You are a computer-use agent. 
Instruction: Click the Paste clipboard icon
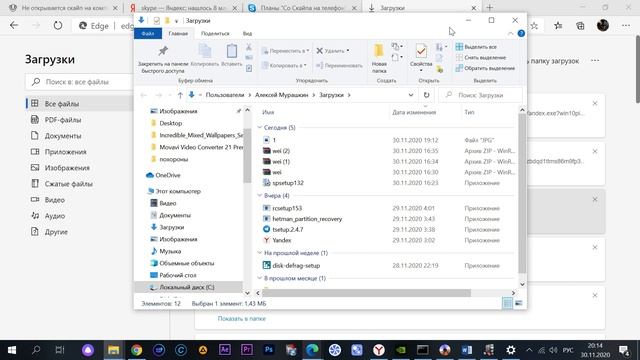231,51
